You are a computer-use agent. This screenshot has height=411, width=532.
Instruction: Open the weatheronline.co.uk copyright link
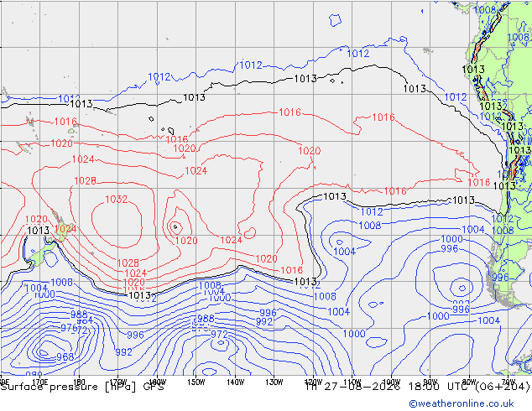tap(461, 403)
